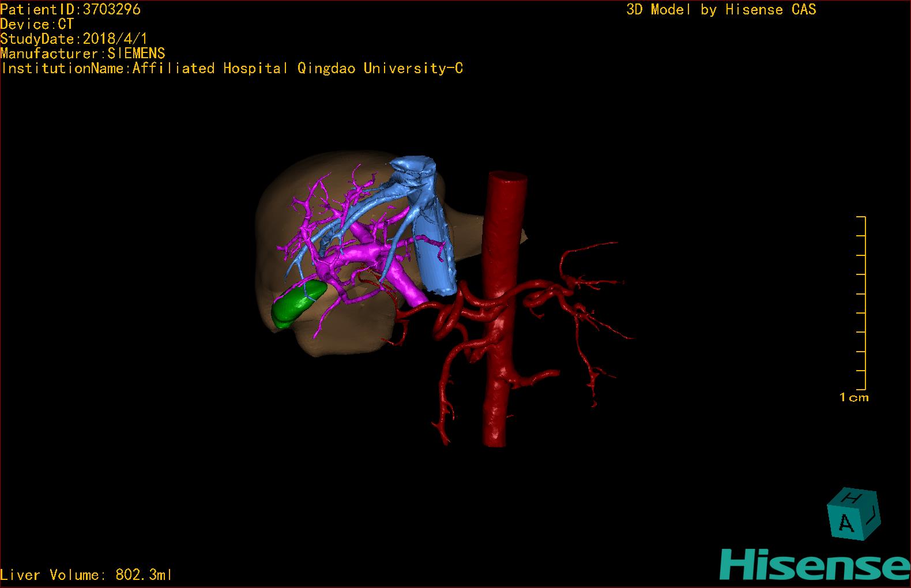
Task: Click the 'Manufacturer:SIEMENS' text
Action: coord(82,54)
